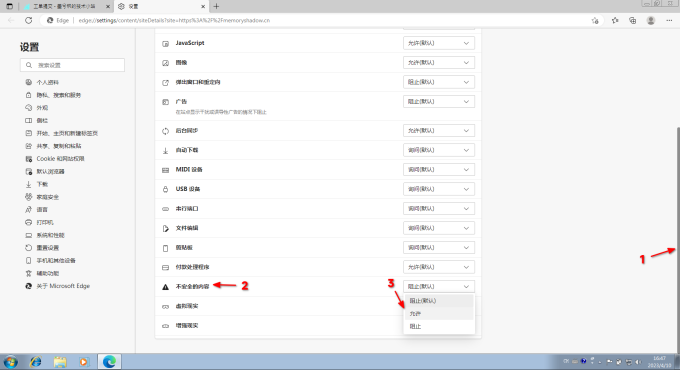Open the Favorites list icon
Screen dimensions: 680x370
(x=615, y=20)
